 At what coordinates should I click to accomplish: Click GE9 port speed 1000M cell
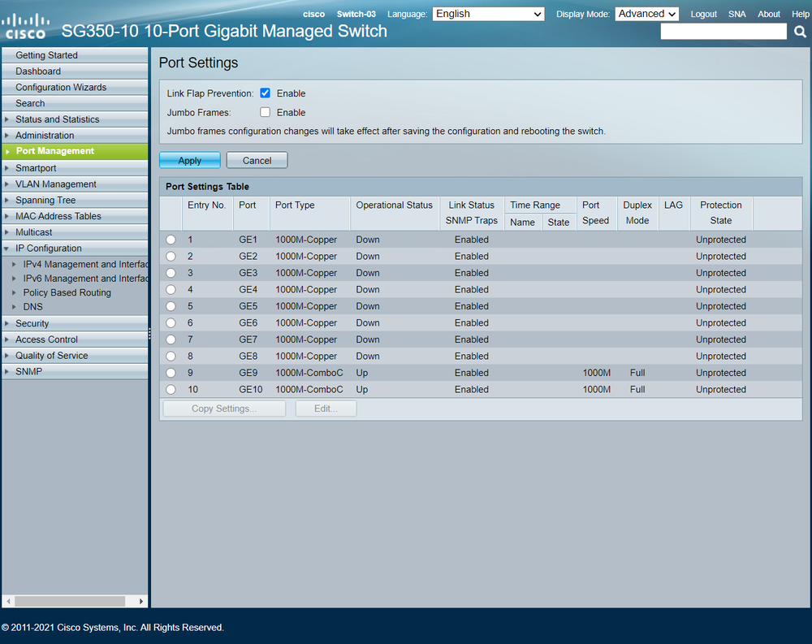pyautogui.click(x=597, y=373)
